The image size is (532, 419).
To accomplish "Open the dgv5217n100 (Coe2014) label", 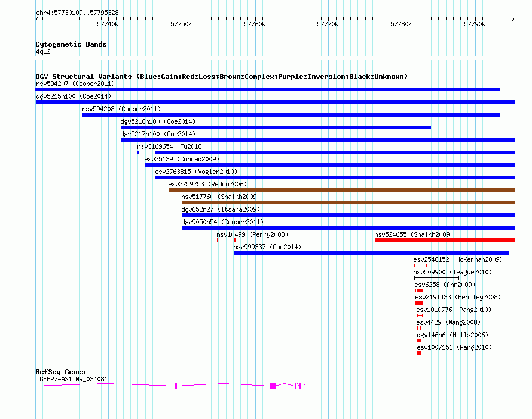I will point(158,134).
